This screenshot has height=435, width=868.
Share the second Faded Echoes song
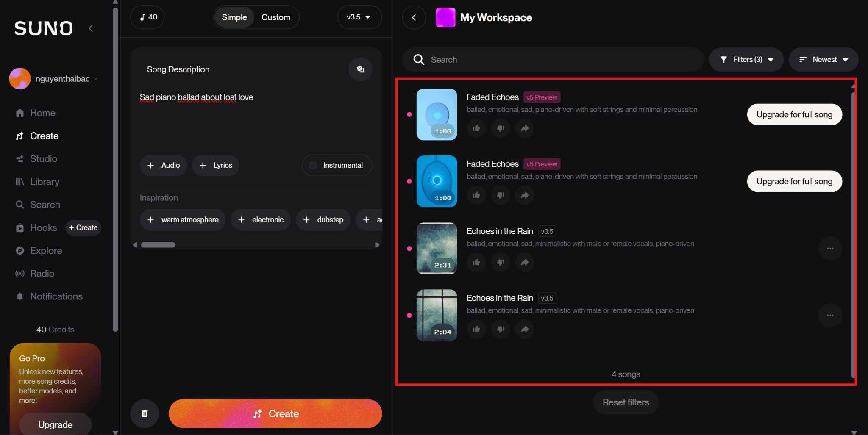(x=525, y=195)
